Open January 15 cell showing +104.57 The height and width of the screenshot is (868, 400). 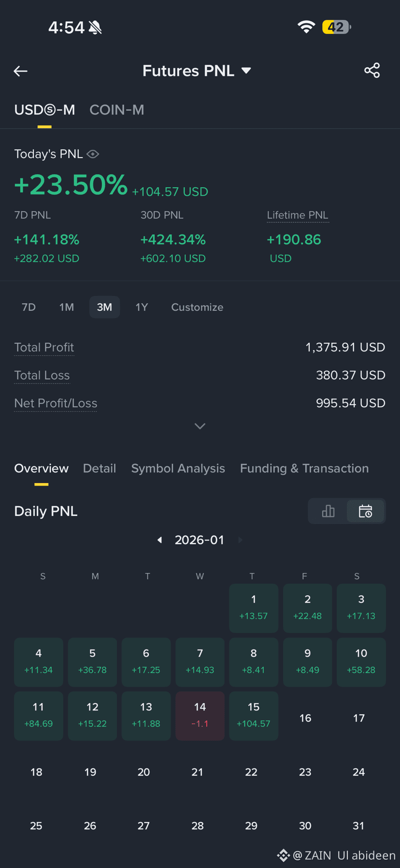tap(254, 716)
